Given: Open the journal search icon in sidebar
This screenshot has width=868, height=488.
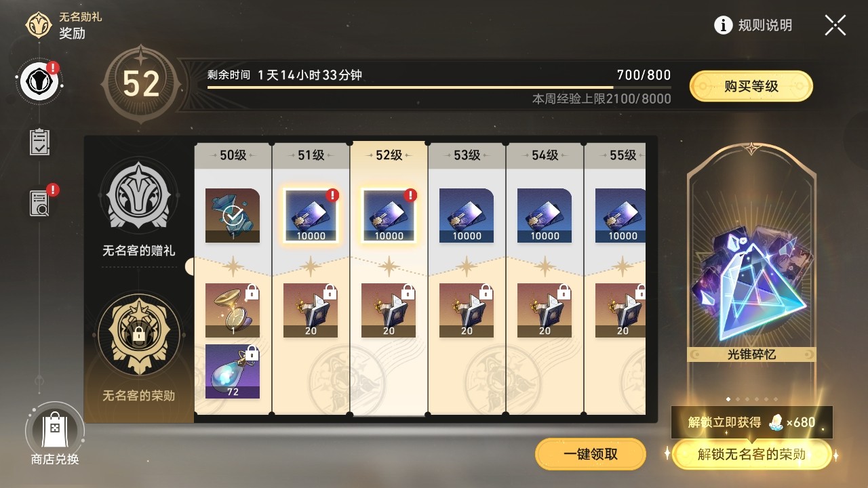Looking at the screenshot, I should 41,202.
